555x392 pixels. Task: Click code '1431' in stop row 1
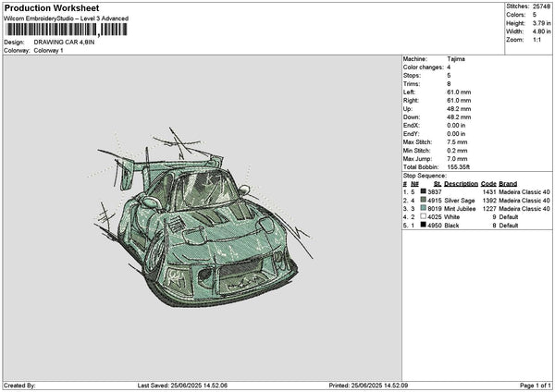pos(489,192)
